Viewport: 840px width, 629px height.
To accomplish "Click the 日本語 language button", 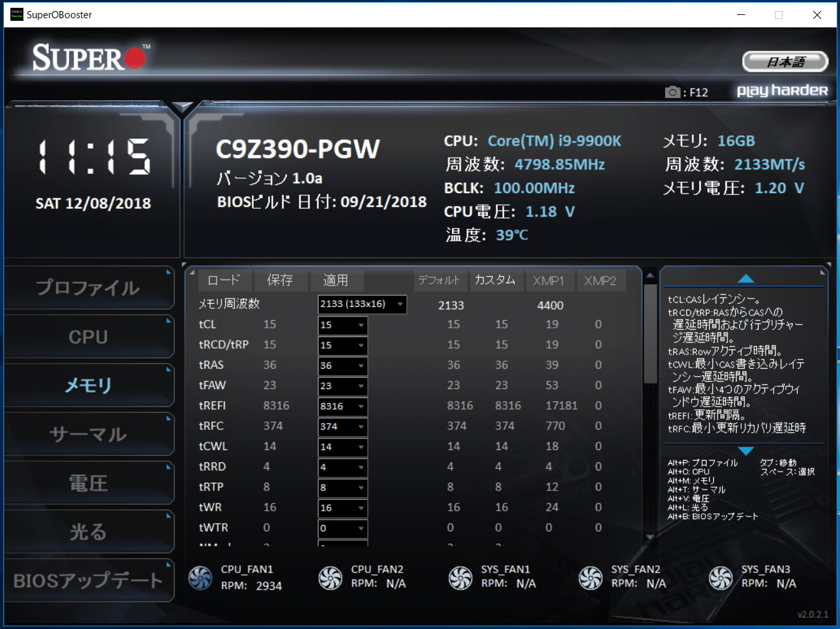I will (x=785, y=62).
